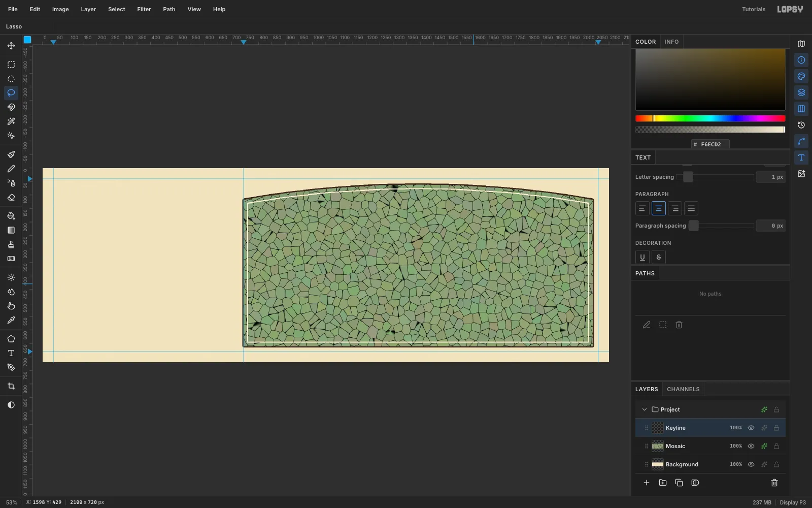The image size is (812, 508).
Task: Select the Pencil tool
Action: click(x=11, y=169)
